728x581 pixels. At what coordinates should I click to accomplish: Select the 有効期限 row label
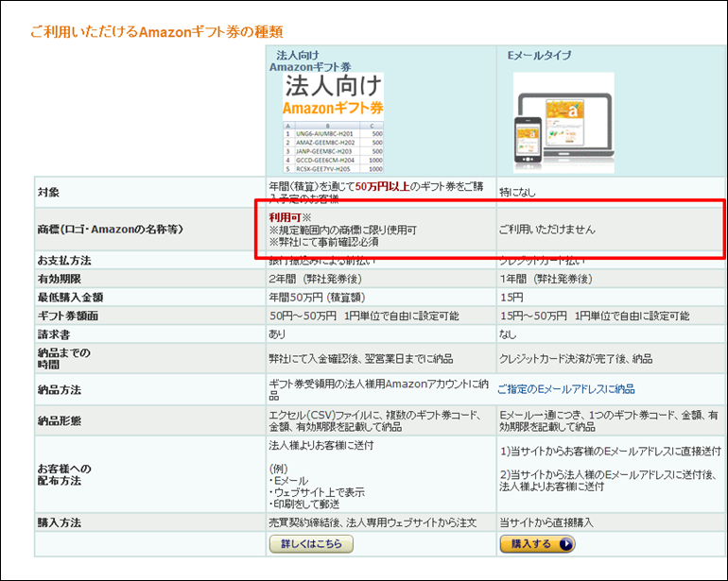pyautogui.click(x=59, y=279)
